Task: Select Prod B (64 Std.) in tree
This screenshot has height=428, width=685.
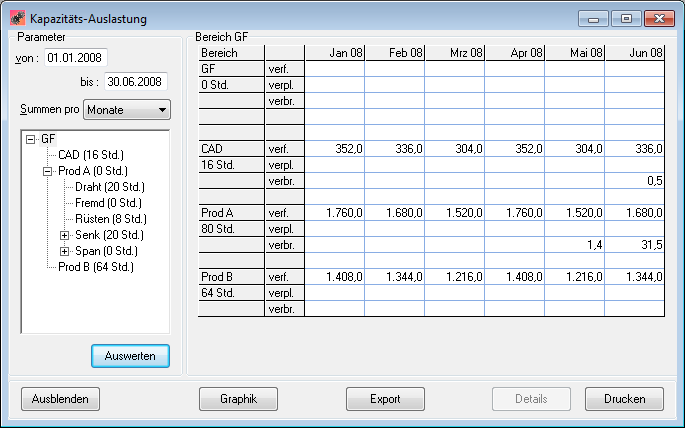Action: click(x=96, y=267)
